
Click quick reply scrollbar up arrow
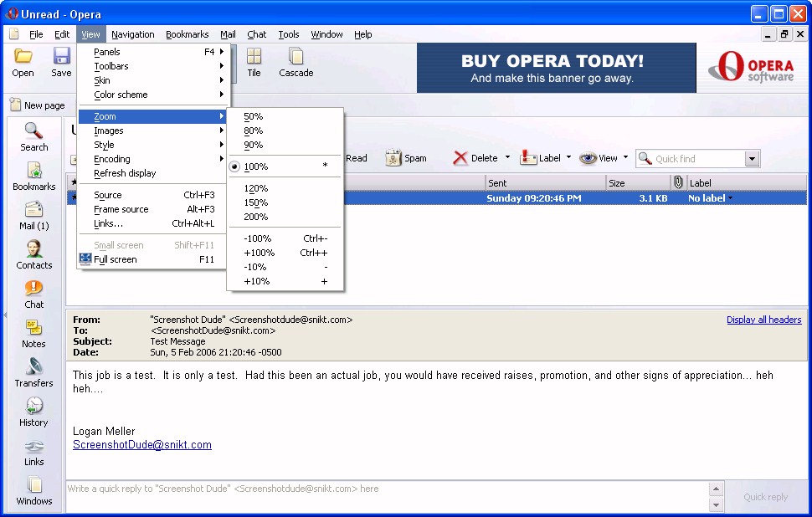[716, 489]
